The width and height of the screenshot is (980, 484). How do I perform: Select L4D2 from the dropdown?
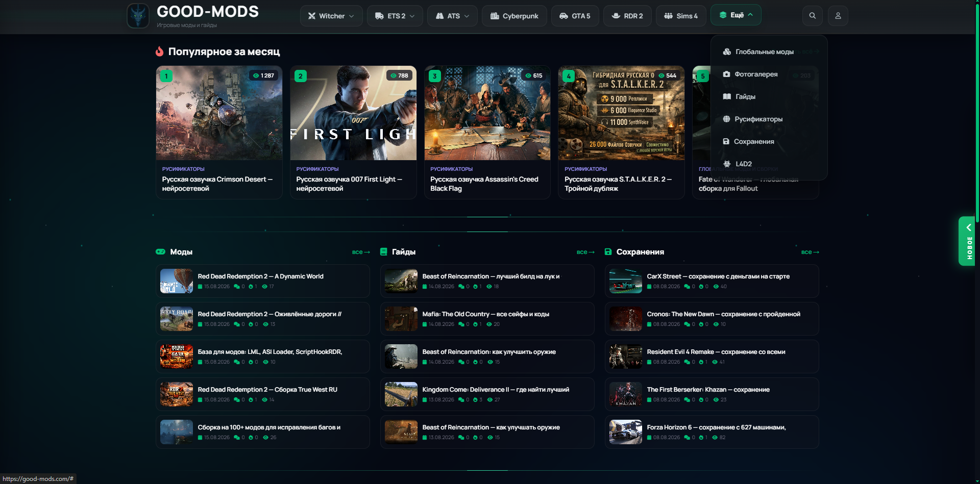tap(769, 164)
